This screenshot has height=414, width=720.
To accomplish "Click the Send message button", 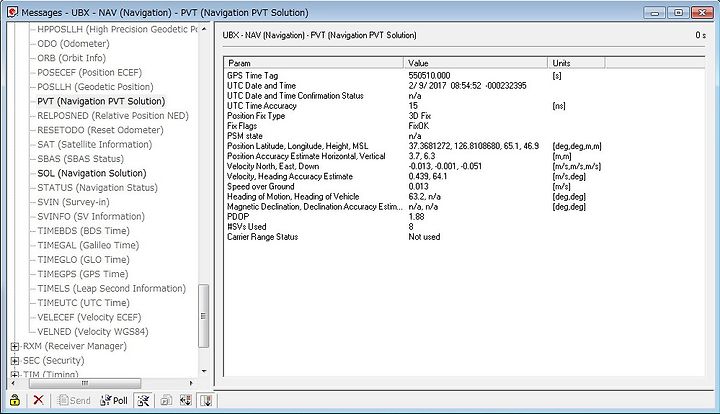I will click(x=74, y=400).
